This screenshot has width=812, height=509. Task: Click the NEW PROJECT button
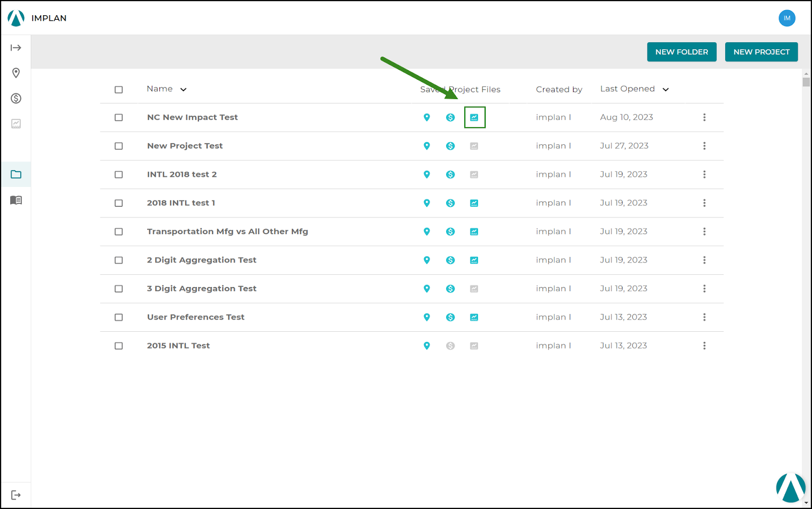(x=761, y=52)
